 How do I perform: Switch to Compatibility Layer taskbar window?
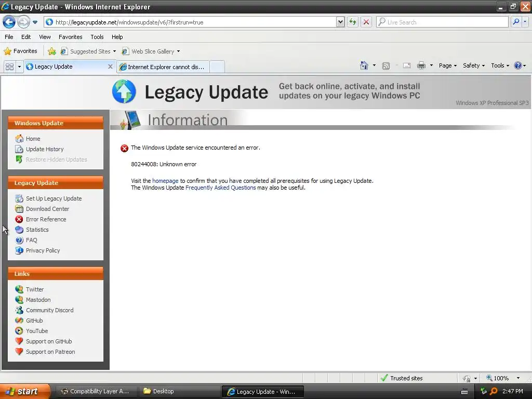(x=96, y=391)
